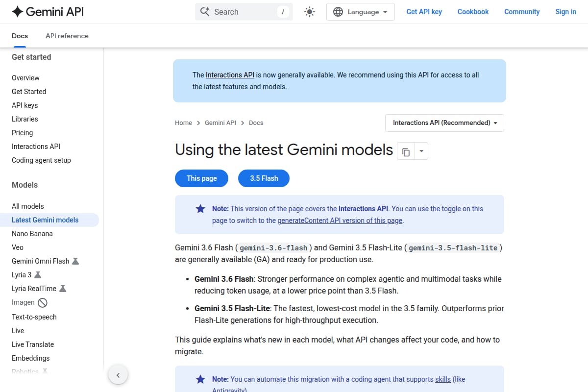Viewport: 588px width, 392px height.
Task: Click the Models section heading in sidebar
Action: point(24,185)
